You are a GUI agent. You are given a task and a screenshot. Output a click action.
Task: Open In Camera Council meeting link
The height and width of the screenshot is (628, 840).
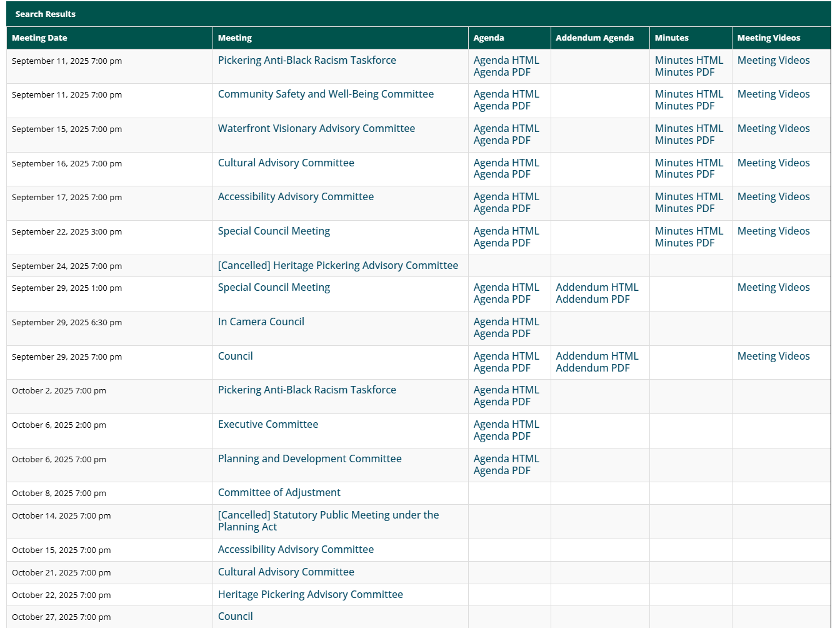point(261,322)
